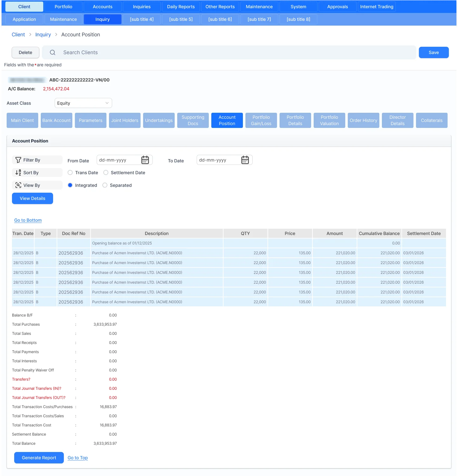Click the Description column header
Image resolution: width=458 pixels, height=476 pixels.
[x=157, y=233]
